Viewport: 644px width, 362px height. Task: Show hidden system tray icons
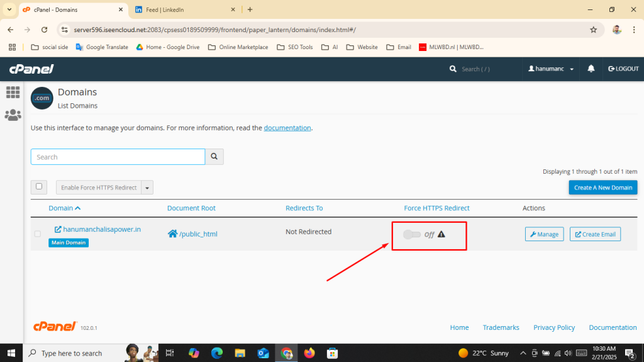[x=523, y=353]
